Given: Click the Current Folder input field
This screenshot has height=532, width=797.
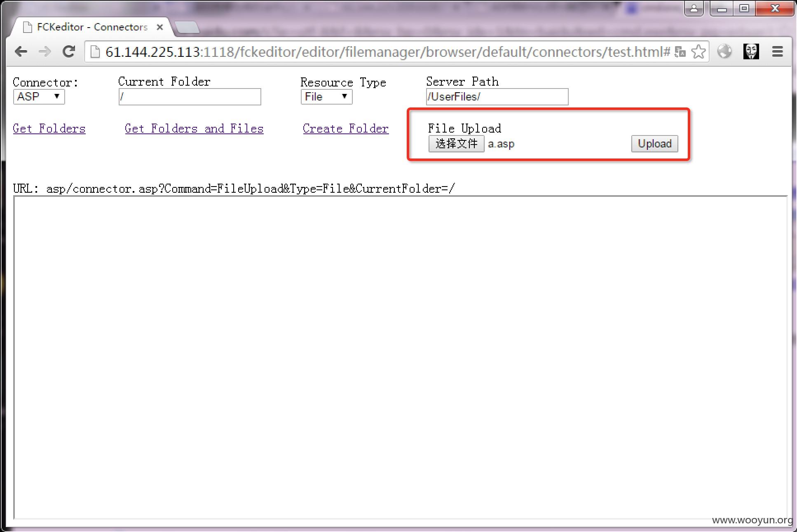Looking at the screenshot, I should tap(190, 97).
